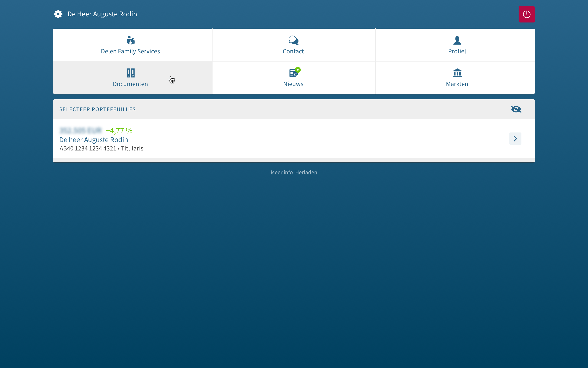Screen dimensions: 588x368
Task: Click the De Heer Auguste Rodin header name
Action: pyautogui.click(x=102, y=14)
